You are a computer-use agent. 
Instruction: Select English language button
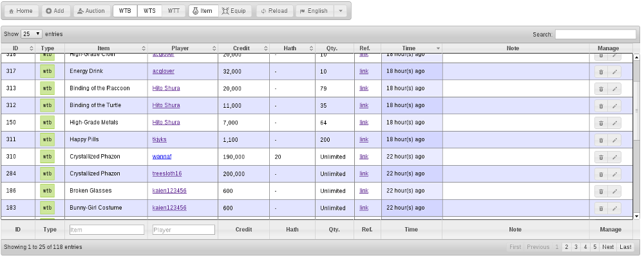315,11
